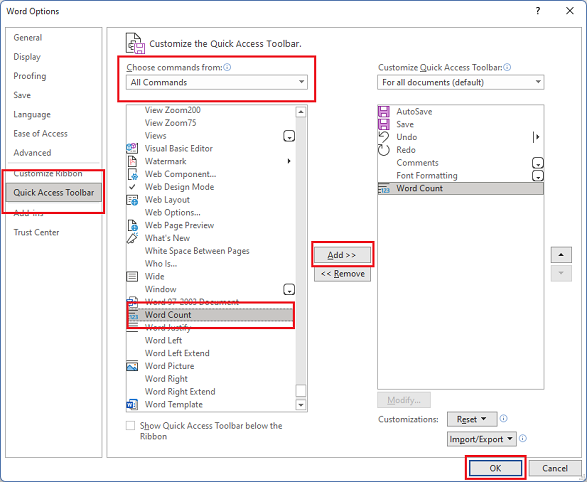Click the commands list scrollbar thumb

(301, 390)
